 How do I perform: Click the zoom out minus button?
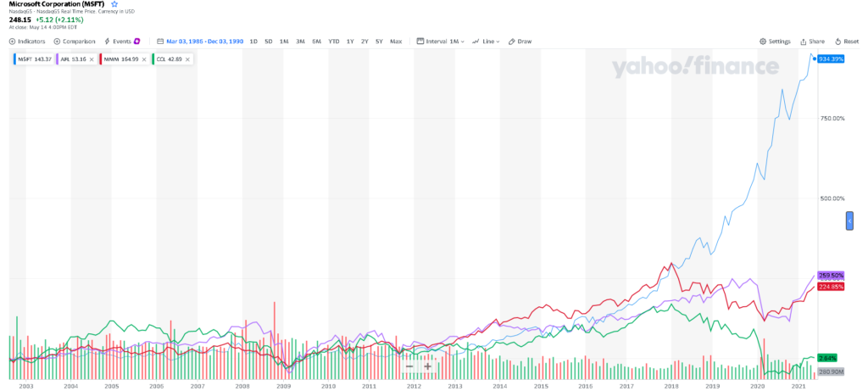click(409, 366)
